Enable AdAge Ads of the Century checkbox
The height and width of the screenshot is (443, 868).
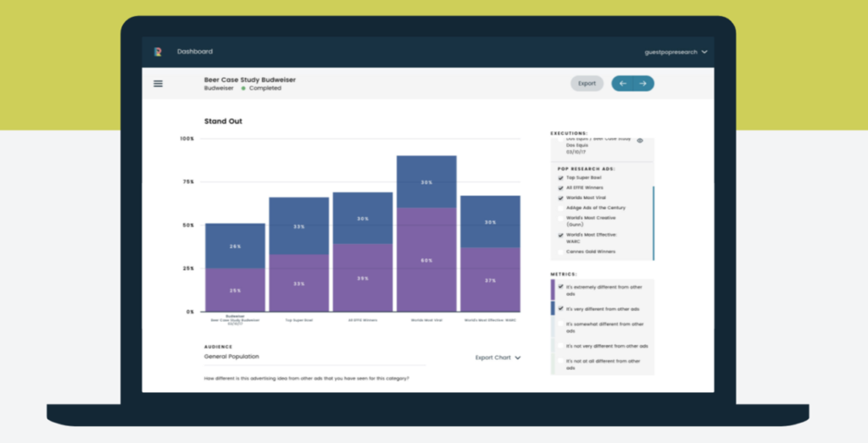coord(560,208)
